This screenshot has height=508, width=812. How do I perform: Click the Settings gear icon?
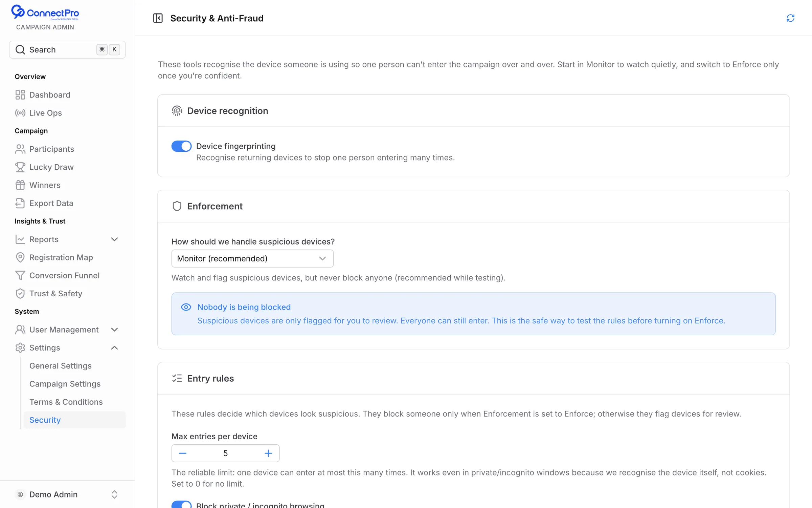pyautogui.click(x=20, y=347)
